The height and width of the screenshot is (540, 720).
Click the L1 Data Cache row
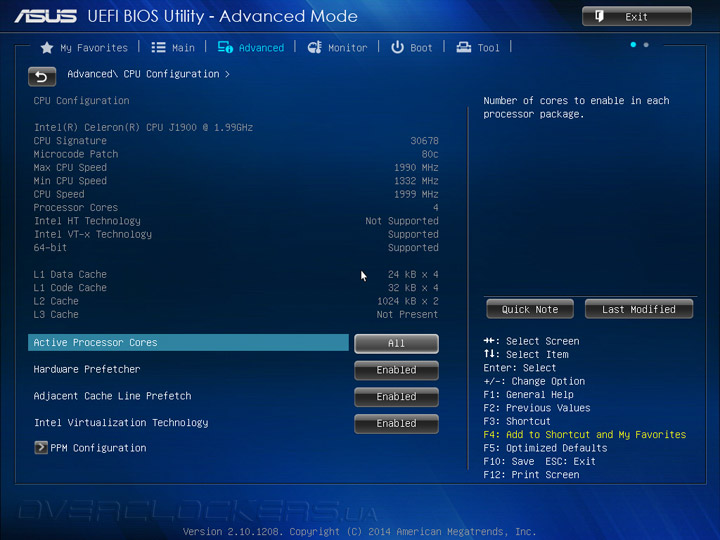click(x=236, y=274)
